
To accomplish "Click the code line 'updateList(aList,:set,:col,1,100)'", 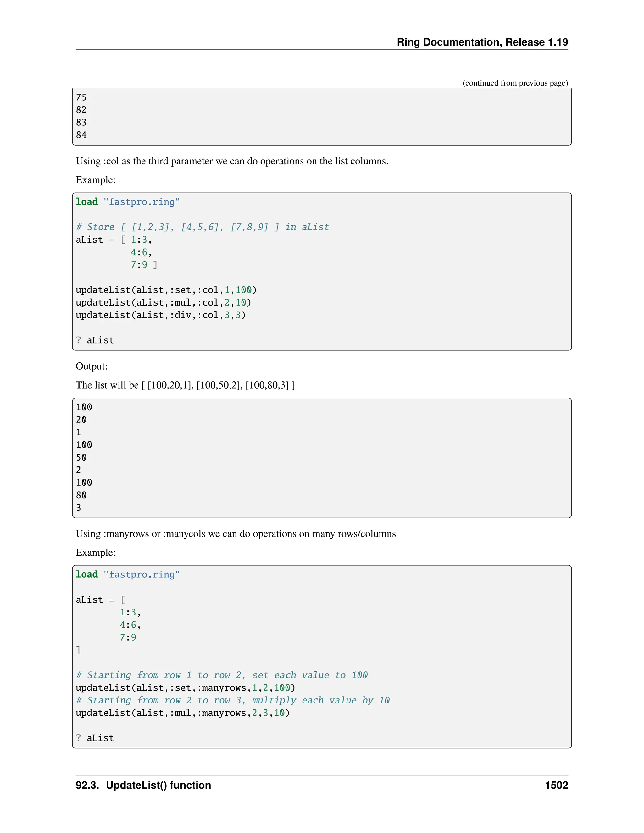I will [166, 290].
